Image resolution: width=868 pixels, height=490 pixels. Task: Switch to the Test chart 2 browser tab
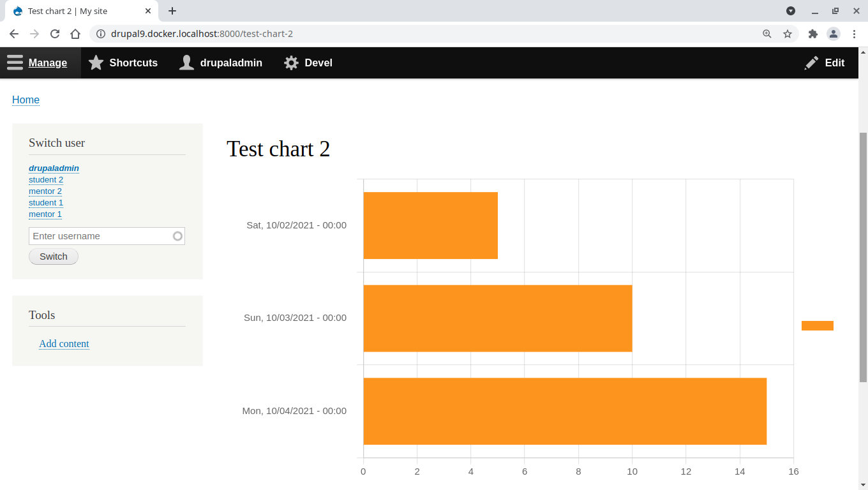point(77,11)
